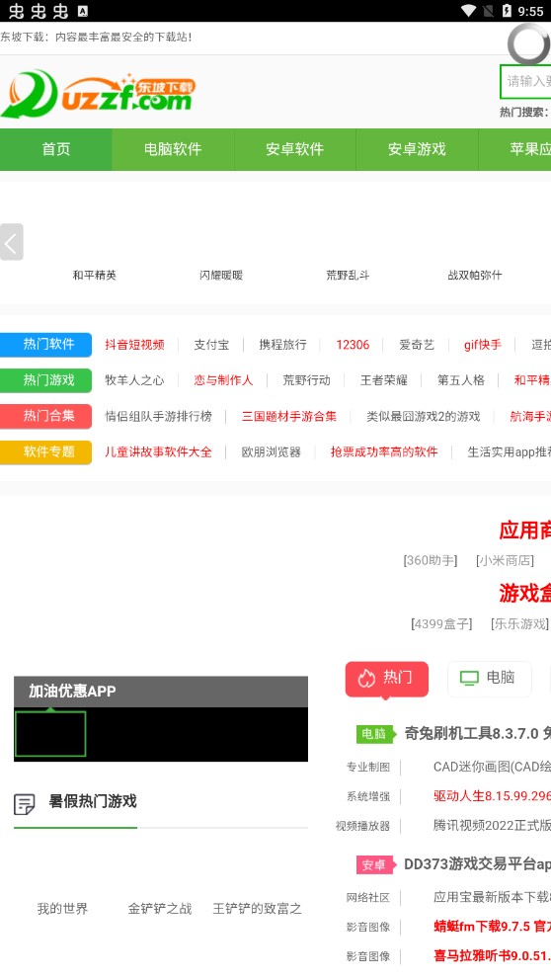Click the monitor icon in 电脑 tab
The height and width of the screenshot is (980, 551).
[469, 678]
